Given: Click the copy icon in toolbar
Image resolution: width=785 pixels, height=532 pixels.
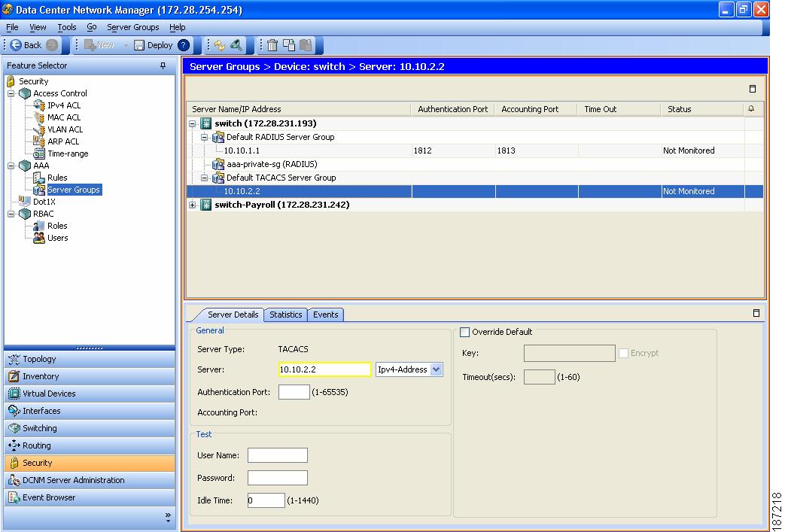Looking at the screenshot, I should [x=289, y=45].
